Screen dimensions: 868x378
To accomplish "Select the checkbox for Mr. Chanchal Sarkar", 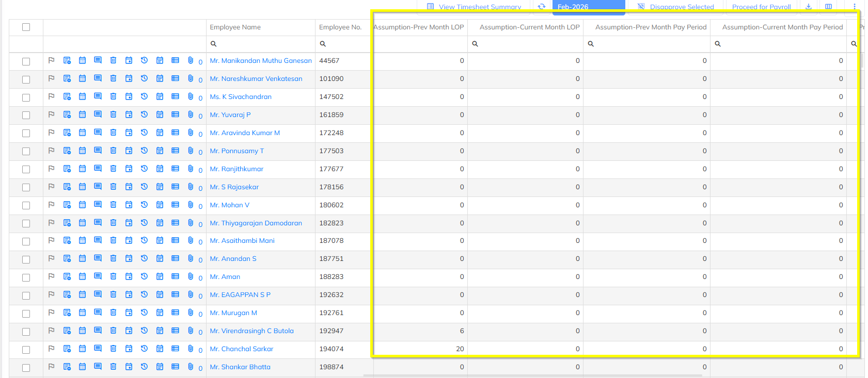I will tap(26, 350).
